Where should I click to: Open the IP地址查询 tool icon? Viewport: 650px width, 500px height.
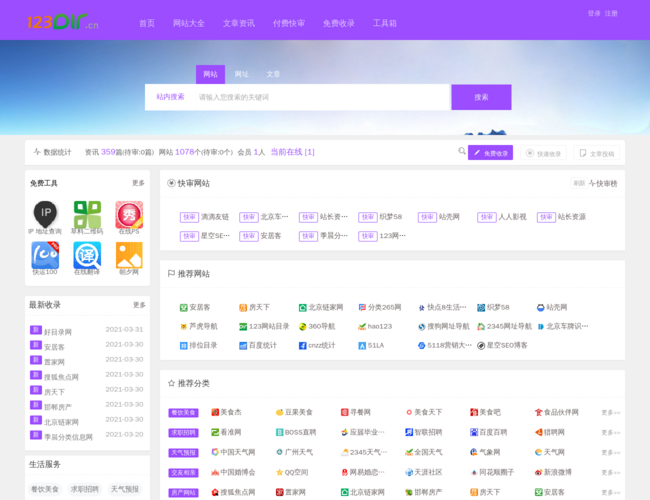pos(45,214)
